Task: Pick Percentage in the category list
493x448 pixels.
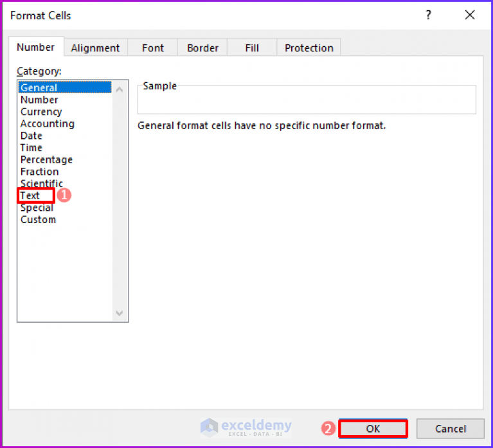Action: click(65, 159)
